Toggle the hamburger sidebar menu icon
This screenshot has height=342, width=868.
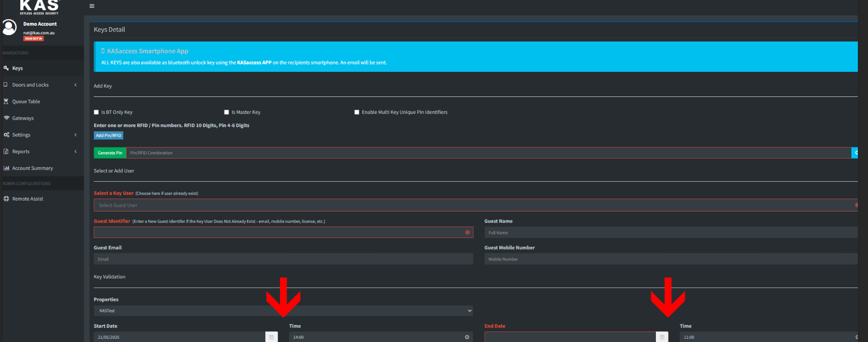92,6
